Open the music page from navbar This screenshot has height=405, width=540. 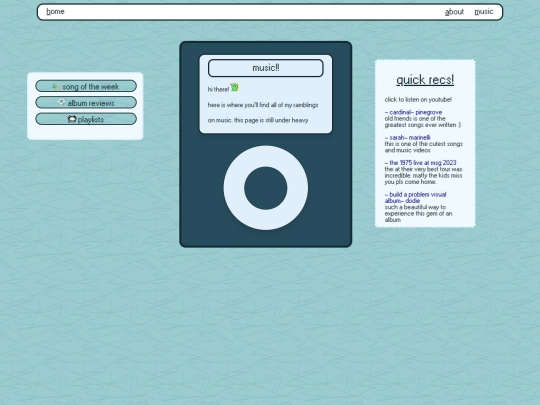coord(484,12)
